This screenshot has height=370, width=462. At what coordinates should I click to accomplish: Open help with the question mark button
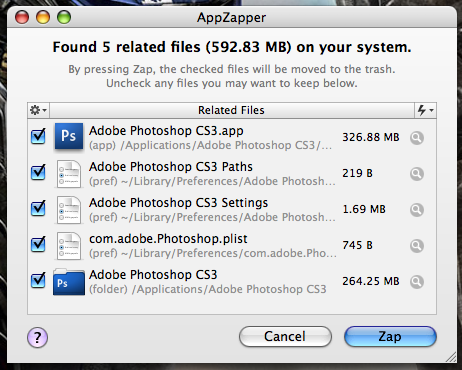point(37,337)
